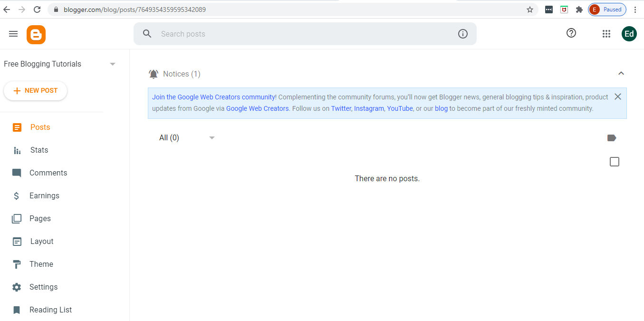This screenshot has height=321, width=644.
Task: Click the 'Notices (1)' heading text
Action: point(182,74)
